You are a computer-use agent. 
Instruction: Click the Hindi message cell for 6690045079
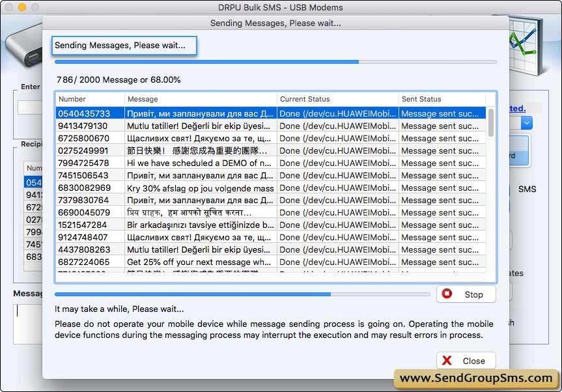point(201,212)
